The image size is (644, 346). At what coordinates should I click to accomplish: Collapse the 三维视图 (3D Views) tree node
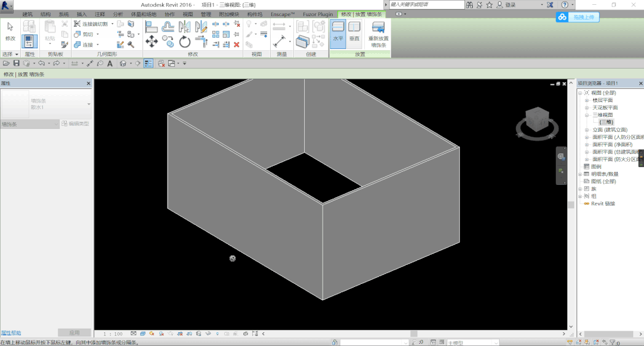click(587, 115)
